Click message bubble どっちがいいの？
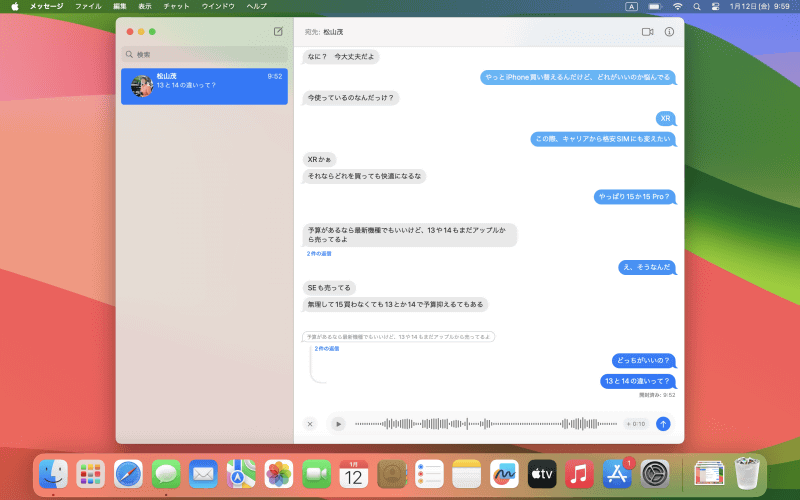800x500 pixels. click(x=643, y=361)
